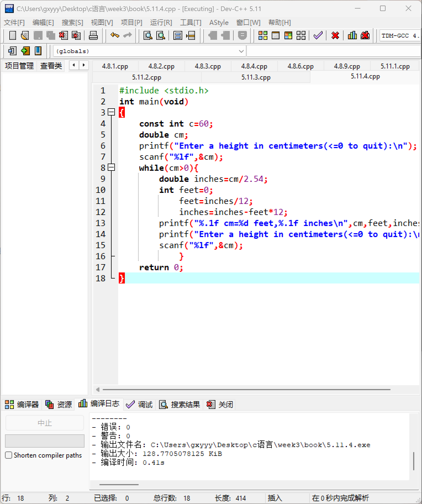
Task: Open the 资源 bottom panel tab
Action: click(59, 405)
